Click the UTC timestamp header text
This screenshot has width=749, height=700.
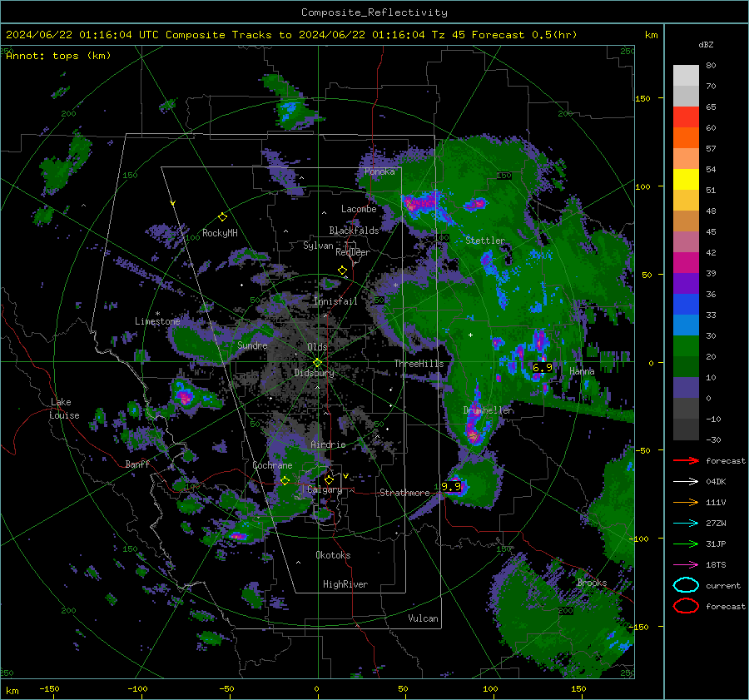click(291, 35)
